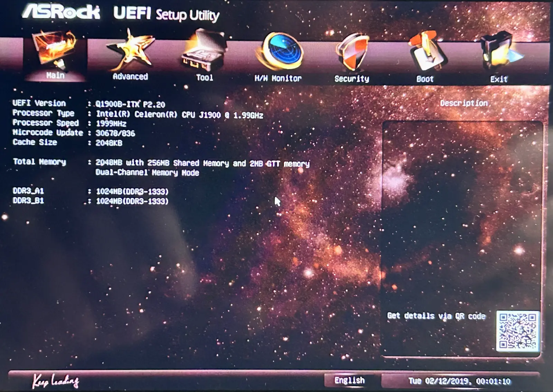Click the QR code image
The height and width of the screenshot is (392, 553).
pos(517,331)
